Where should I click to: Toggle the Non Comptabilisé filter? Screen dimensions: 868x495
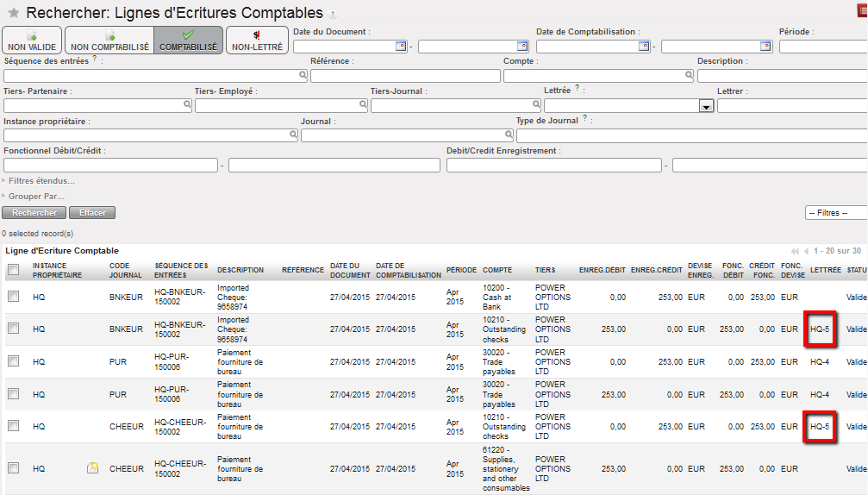(x=109, y=41)
